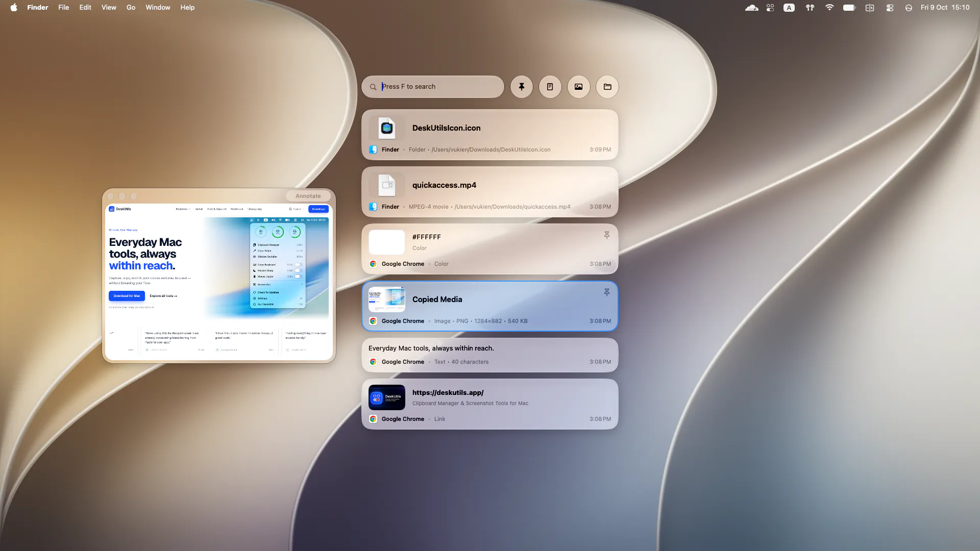Filter clipboard by text notes icon

click(x=550, y=87)
